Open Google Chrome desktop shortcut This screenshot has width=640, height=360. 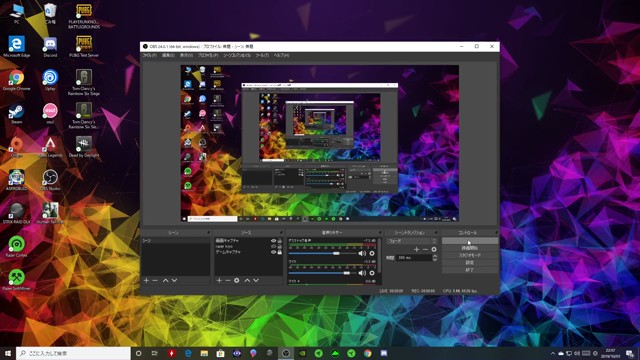(x=16, y=80)
